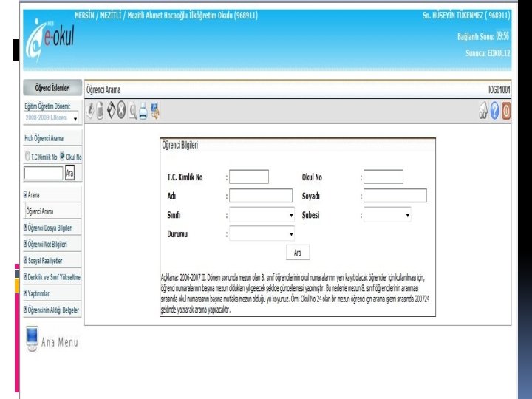
Task: Click the pencil edit icon in toolbar
Action: (x=90, y=111)
